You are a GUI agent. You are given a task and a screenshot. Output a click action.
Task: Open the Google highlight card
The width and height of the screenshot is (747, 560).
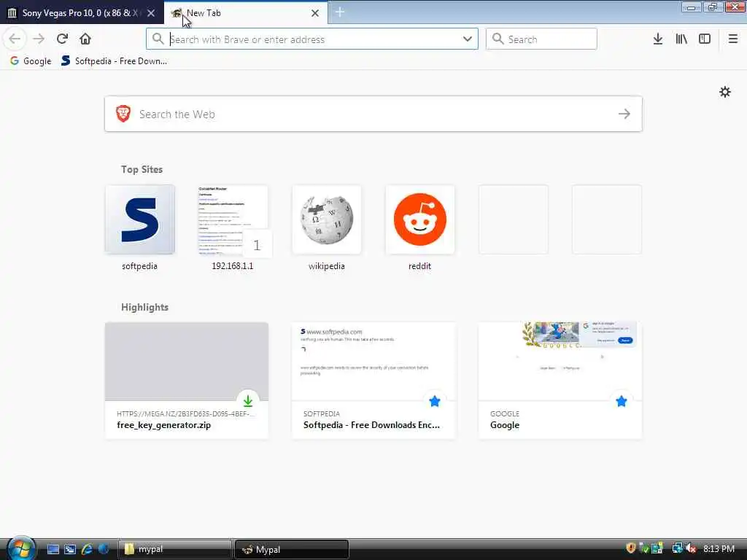(560, 380)
